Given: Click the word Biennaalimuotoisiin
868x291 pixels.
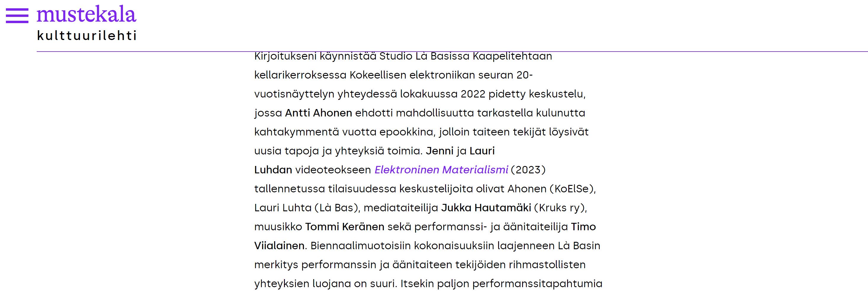Looking at the screenshot, I should pyautogui.click(x=360, y=245).
